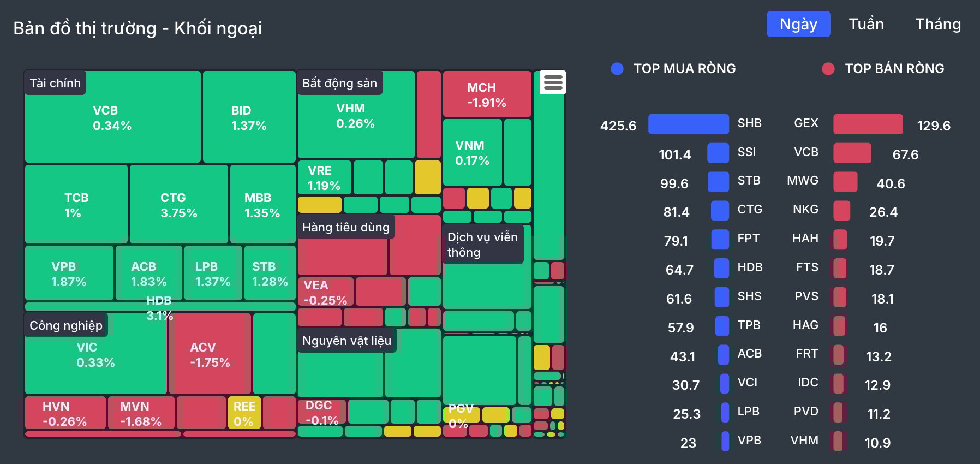Image resolution: width=980 pixels, height=464 pixels.
Task: Switch to the Tuần tab
Action: pos(867,24)
